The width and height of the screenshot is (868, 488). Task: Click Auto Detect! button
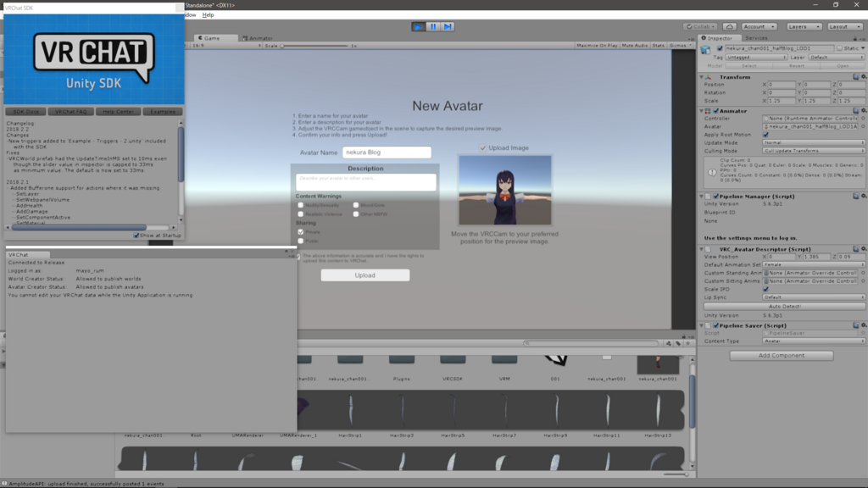pos(784,306)
